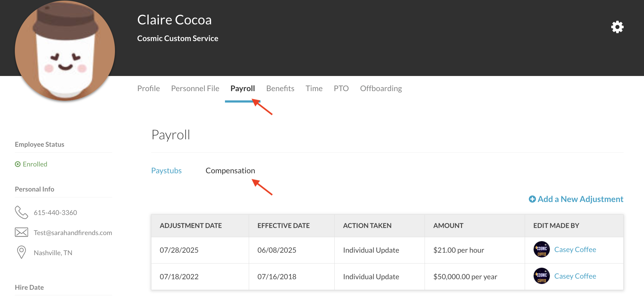Click the phone number 615-440-3360
Screen dimensions: 644x299
(55, 213)
